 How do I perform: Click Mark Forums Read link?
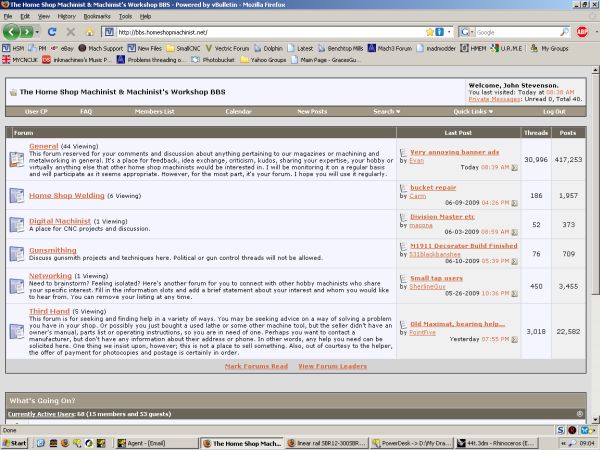click(256, 366)
